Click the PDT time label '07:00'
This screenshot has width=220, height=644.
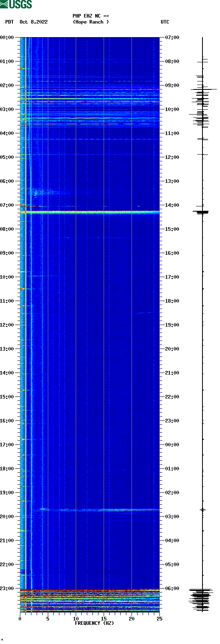(7, 205)
